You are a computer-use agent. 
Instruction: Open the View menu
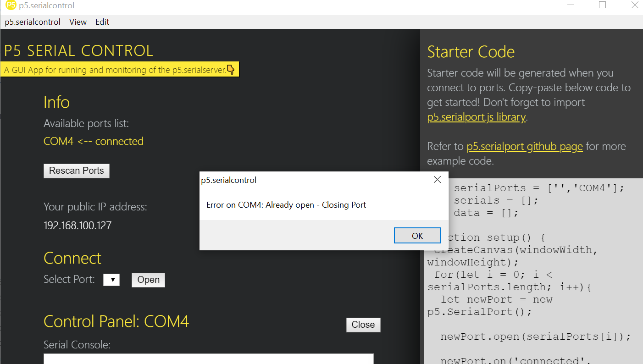(78, 22)
